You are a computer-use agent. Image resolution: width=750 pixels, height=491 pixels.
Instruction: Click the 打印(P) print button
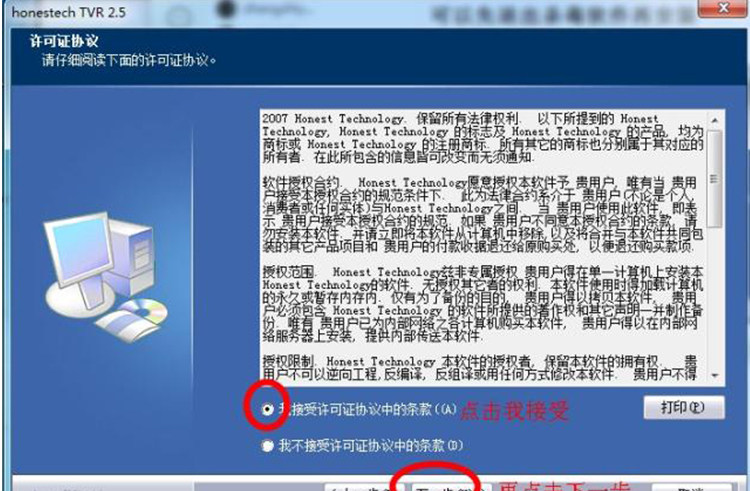click(x=684, y=407)
